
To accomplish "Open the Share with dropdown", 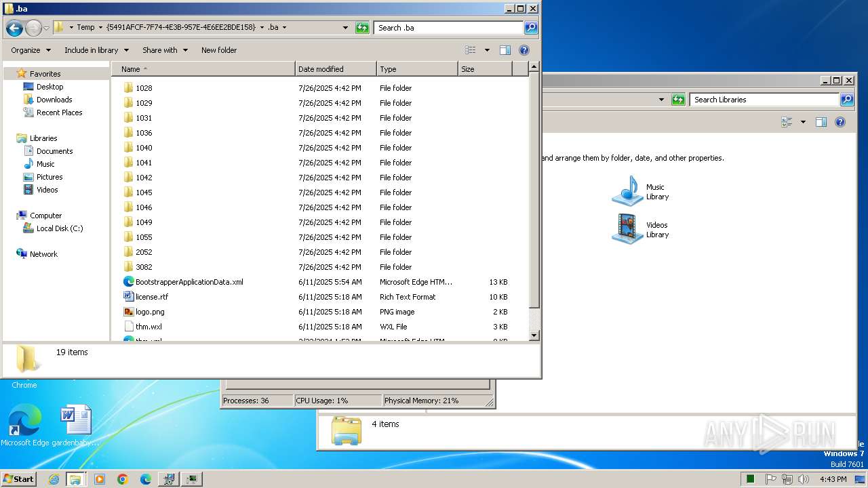I will coord(165,50).
